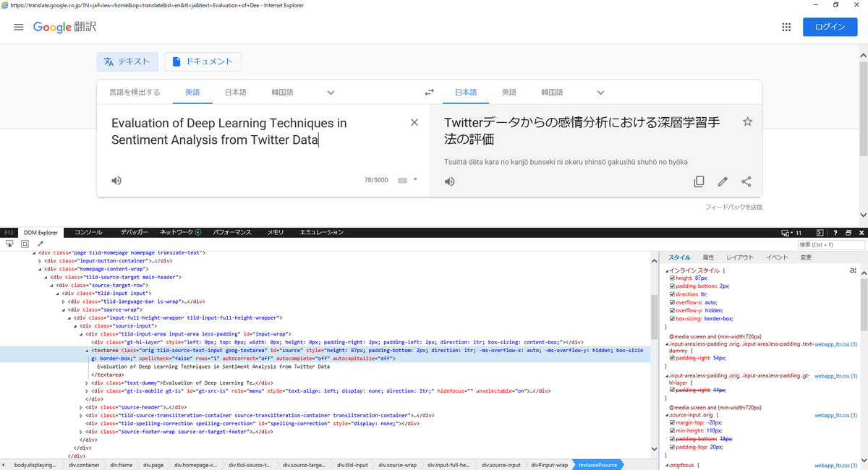
Task: Swap the source and target languages
Action: 429,93
